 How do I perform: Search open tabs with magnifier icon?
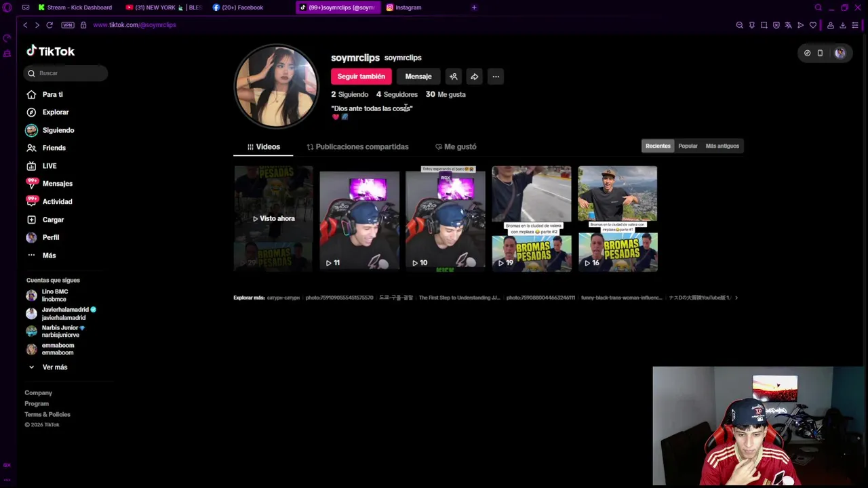[818, 7]
